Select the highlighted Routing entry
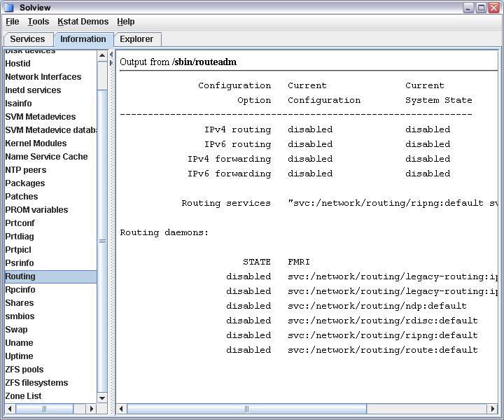 (51, 276)
